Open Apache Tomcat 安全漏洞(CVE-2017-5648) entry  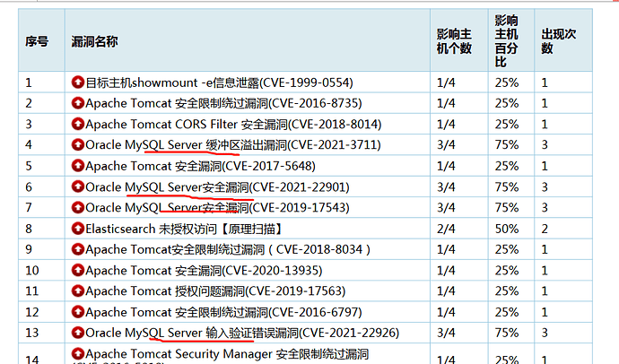200,166
